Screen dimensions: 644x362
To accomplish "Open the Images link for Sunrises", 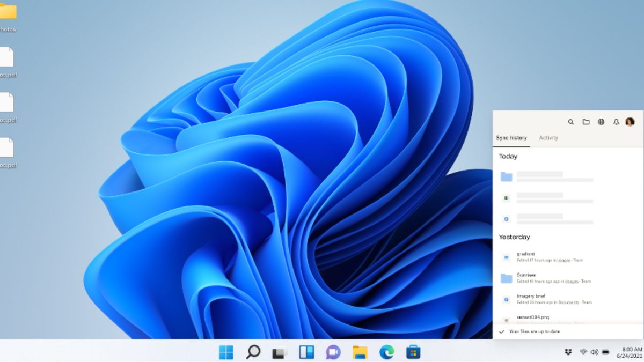I will click(571, 282).
